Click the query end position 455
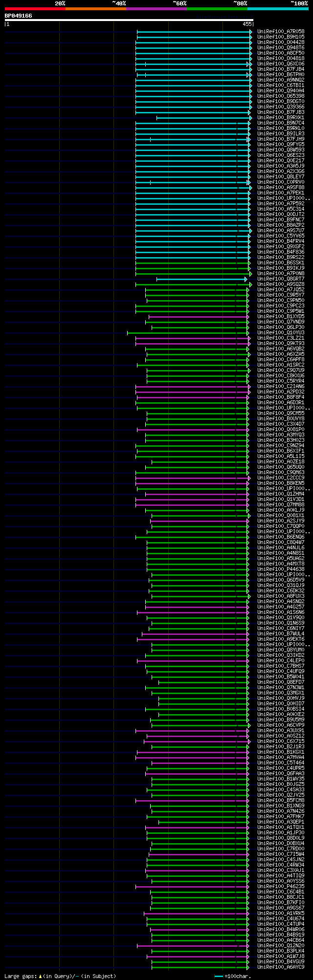The width and height of the screenshot is (313, 980). coord(247,24)
